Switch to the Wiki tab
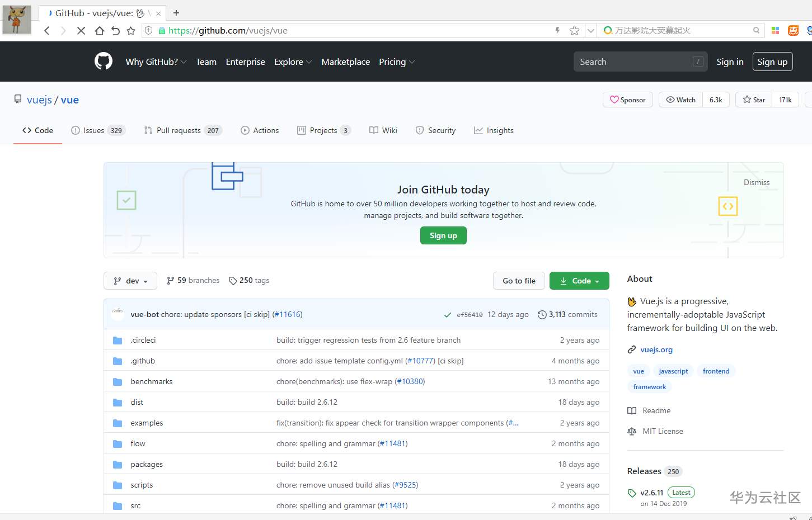The height and width of the screenshot is (520, 812). click(x=383, y=130)
